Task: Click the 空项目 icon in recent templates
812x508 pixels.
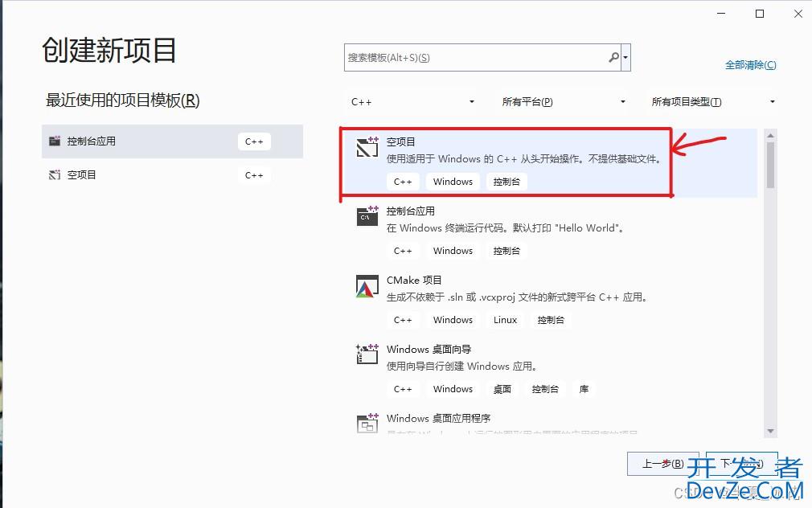Action: click(x=55, y=175)
